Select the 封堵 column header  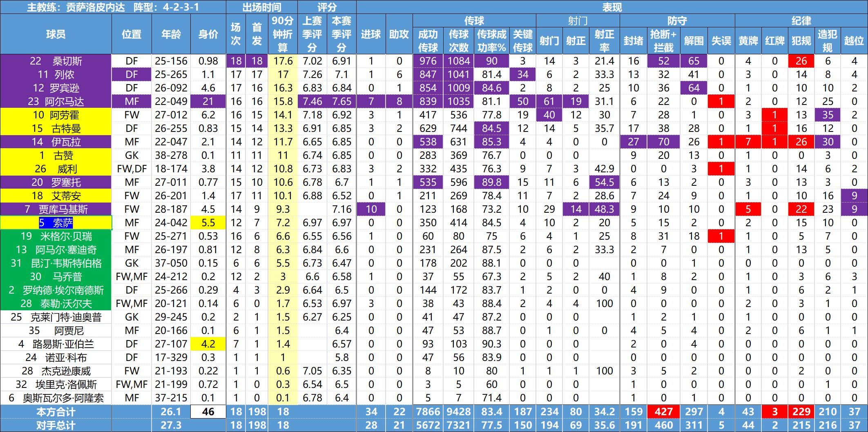[x=634, y=41]
